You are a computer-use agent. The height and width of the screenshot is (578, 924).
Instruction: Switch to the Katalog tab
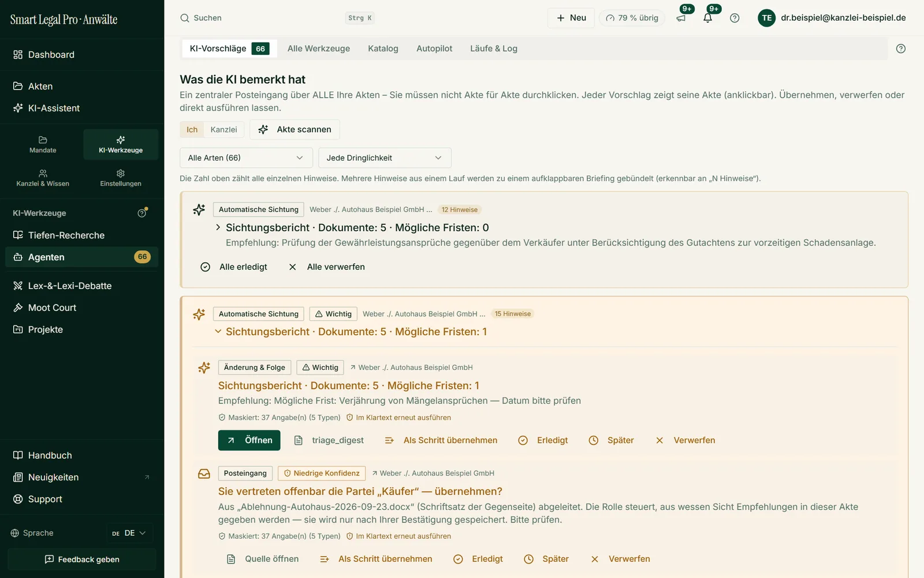coord(383,49)
